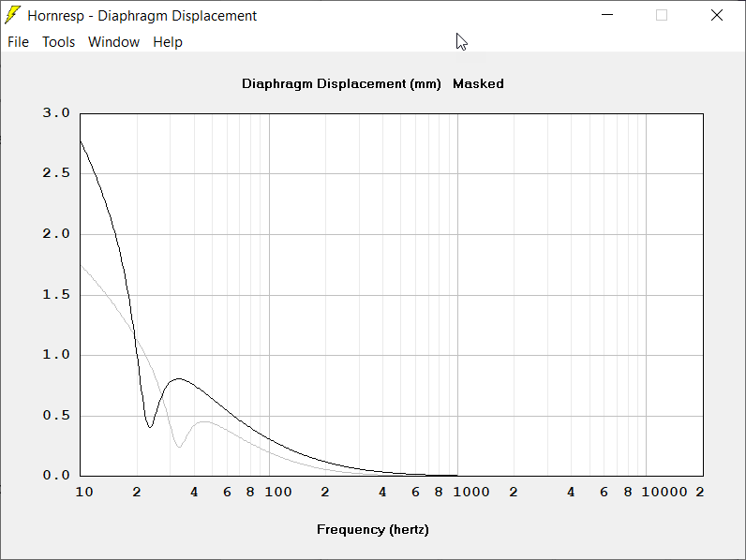Click the black curve dip near 23 Hz

point(150,427)
